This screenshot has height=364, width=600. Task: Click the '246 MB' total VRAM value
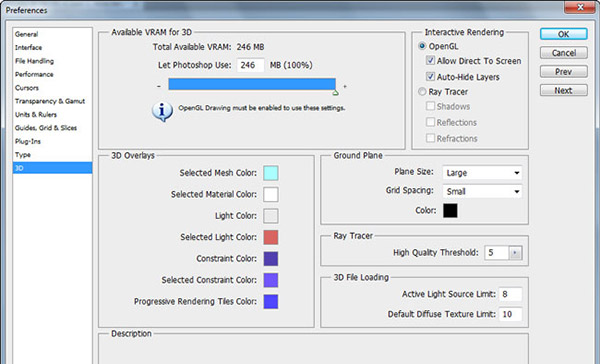tap(250, 47)
